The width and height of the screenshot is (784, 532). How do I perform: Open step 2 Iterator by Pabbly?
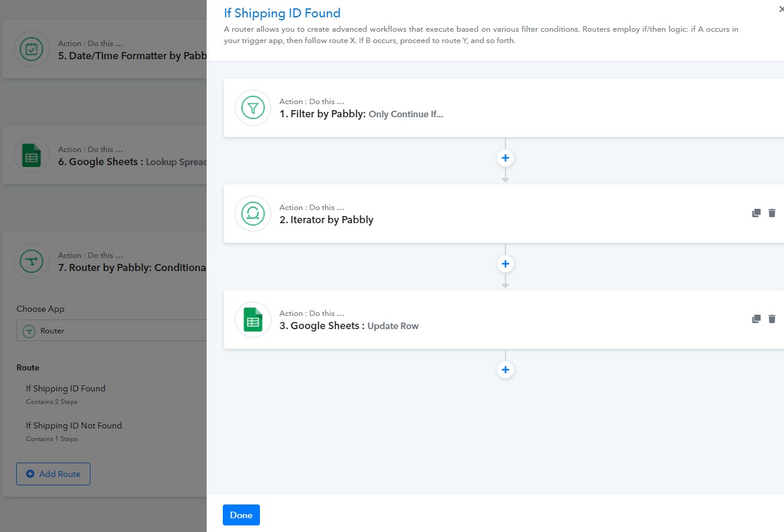pyautogui.click(x=504, y=214)
